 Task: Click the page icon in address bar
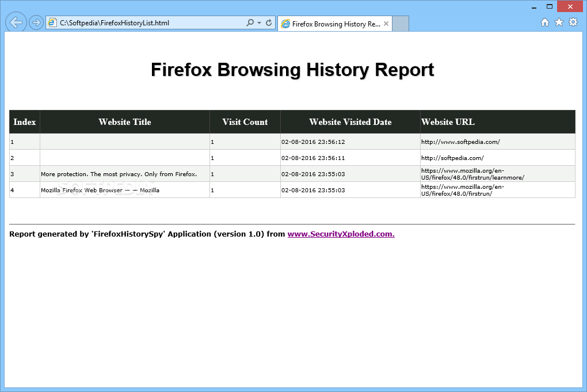[x=52, y=23]
